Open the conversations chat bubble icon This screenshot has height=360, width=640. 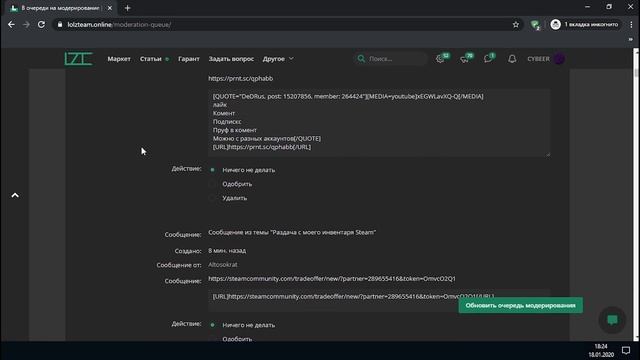pos(489,59)
